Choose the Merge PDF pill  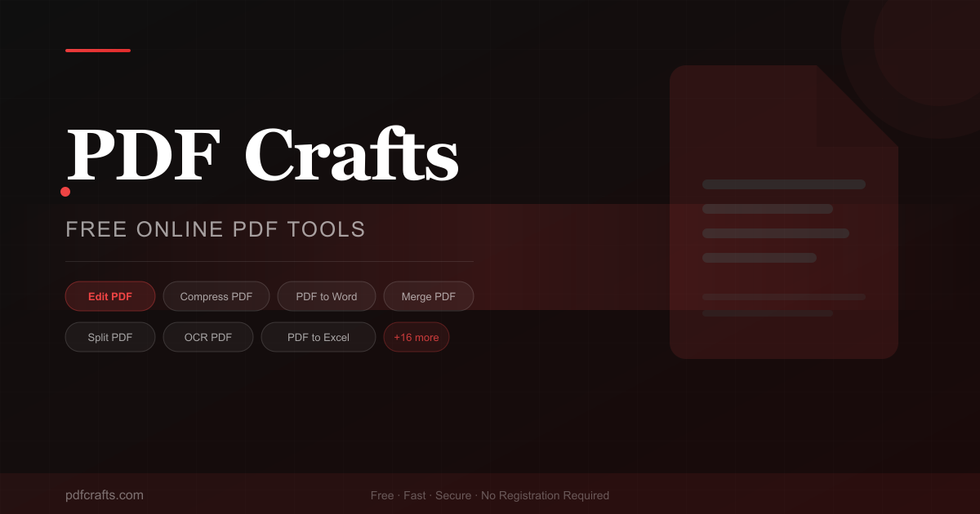tap(429, 296)
